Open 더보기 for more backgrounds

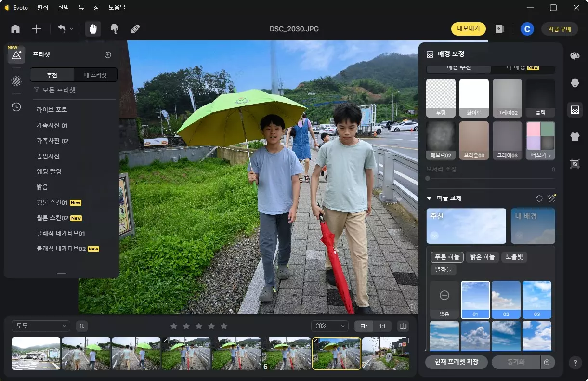pos(540,141)
